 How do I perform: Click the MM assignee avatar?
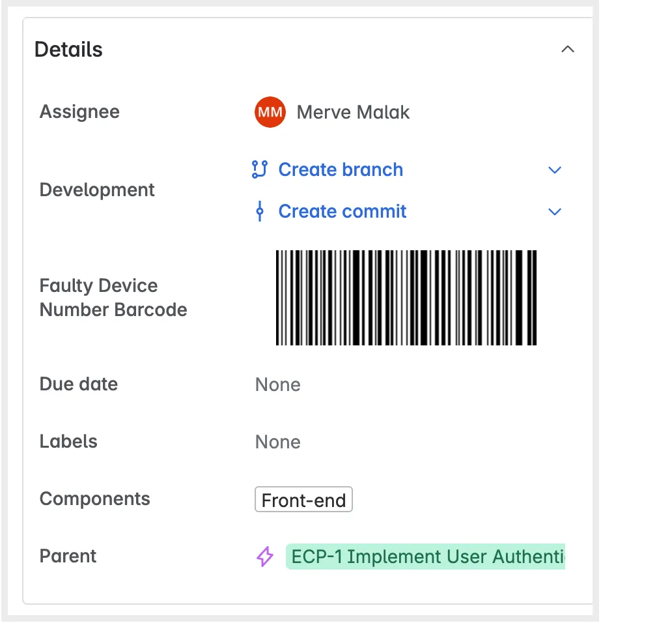270,112
